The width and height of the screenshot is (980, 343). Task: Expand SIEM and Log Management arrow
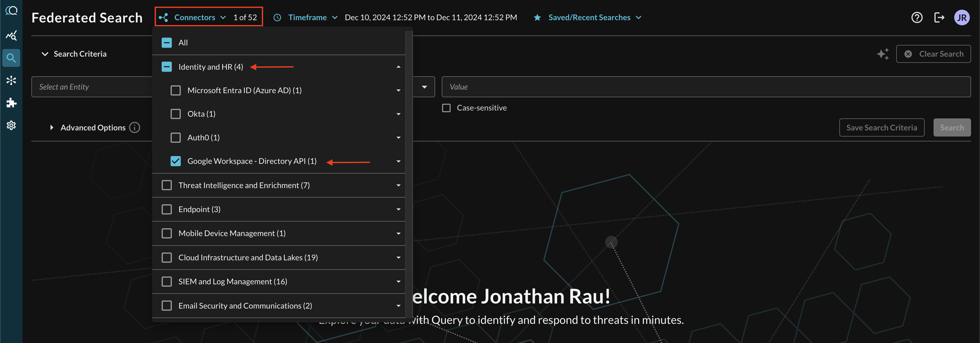[398, 282]
